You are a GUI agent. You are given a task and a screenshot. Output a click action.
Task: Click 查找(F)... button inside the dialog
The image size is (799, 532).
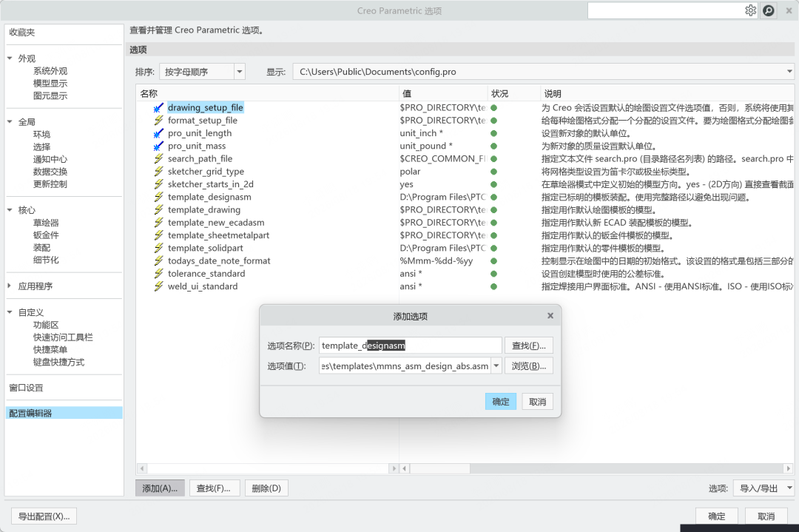[x=528, y=346]
